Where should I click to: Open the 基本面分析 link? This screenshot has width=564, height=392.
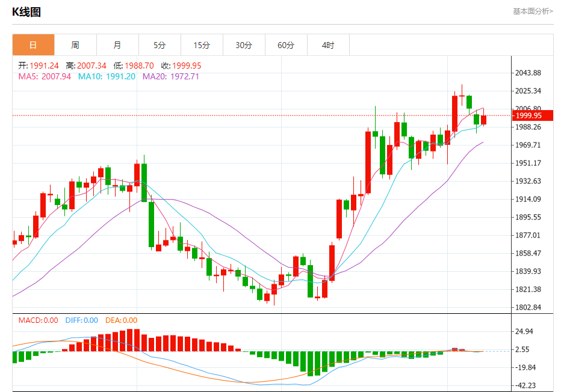pos(533,11)
